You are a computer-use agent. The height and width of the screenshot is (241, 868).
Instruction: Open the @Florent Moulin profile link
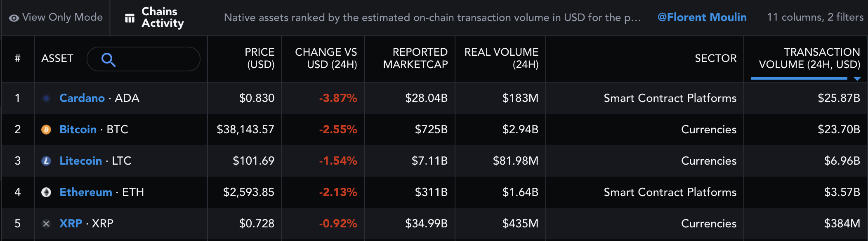point(702,17)
